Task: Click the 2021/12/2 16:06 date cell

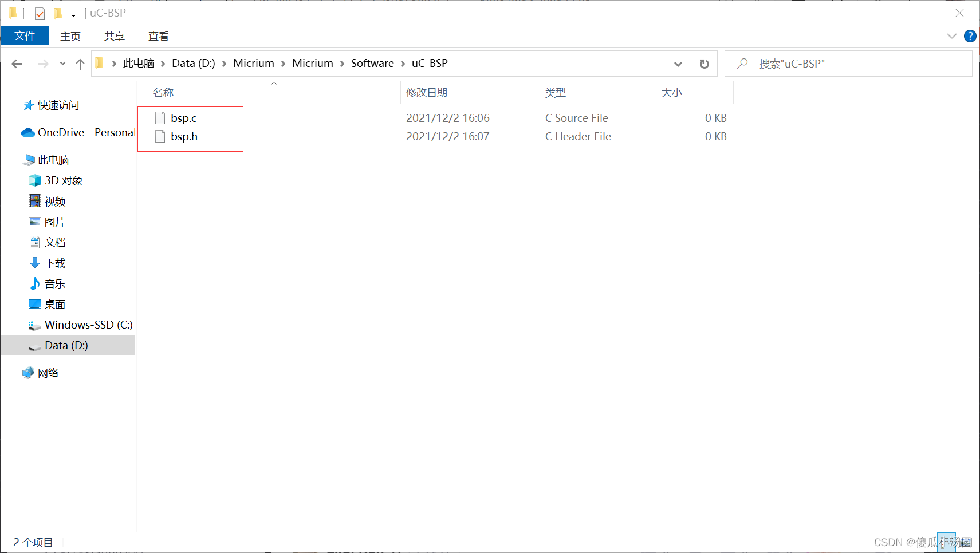Action: click(x=448, y=118)
